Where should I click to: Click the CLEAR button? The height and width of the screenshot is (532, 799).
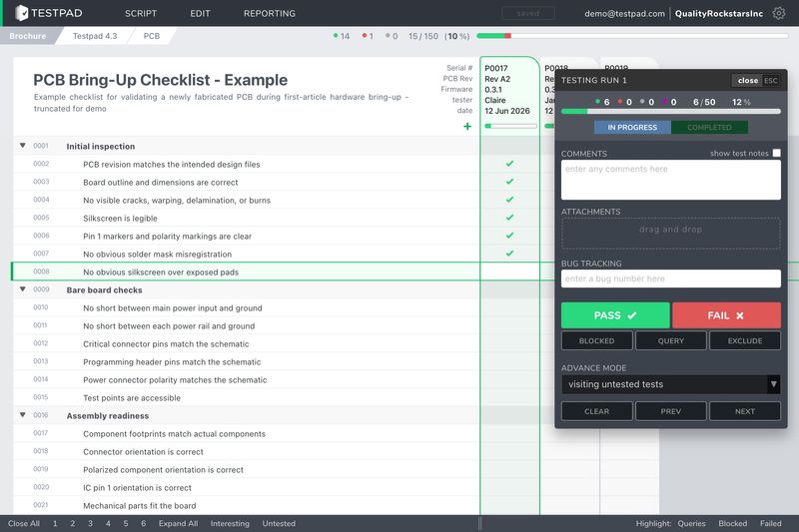pyautogui.click(x=596, y=411)
